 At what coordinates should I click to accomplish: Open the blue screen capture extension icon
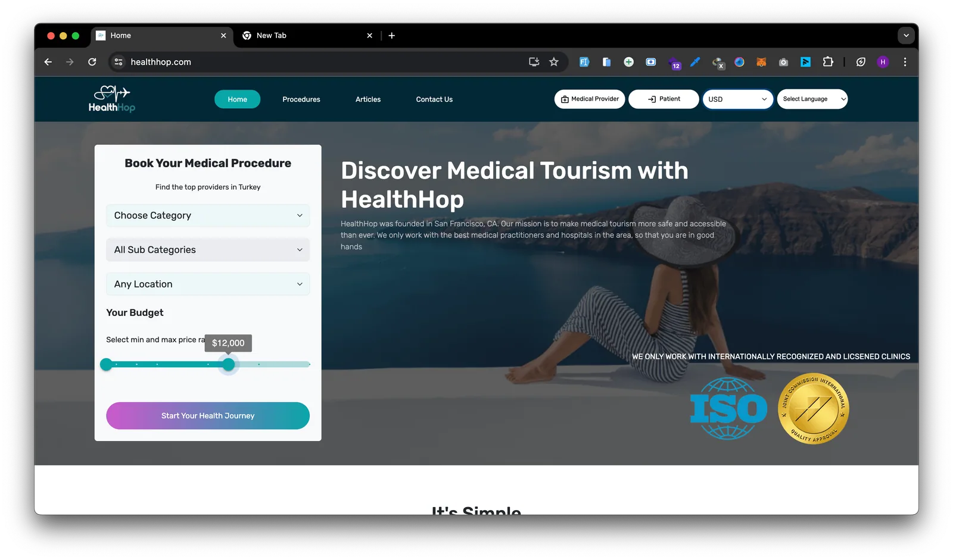[x=651, y=62]
